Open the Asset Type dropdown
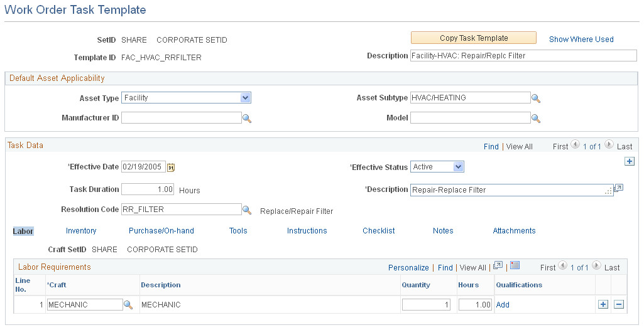 pyautogui.click(x=245, y=98)
